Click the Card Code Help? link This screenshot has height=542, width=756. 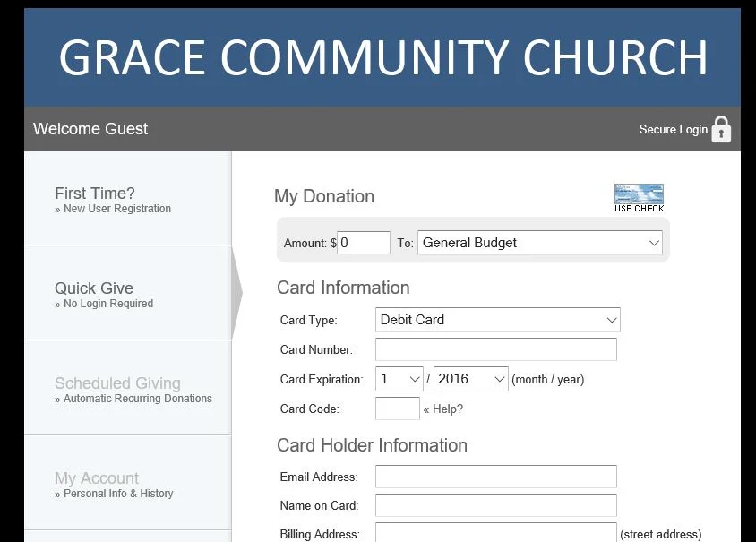443,409
